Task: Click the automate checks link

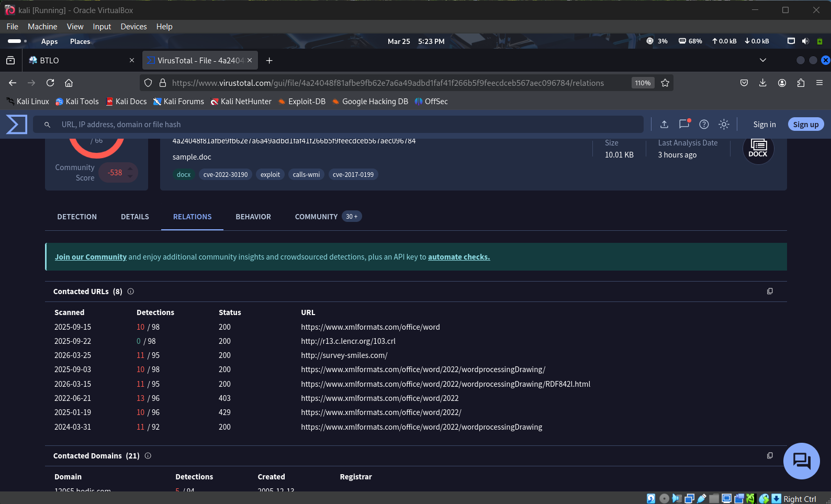Action: coord(459,257)
